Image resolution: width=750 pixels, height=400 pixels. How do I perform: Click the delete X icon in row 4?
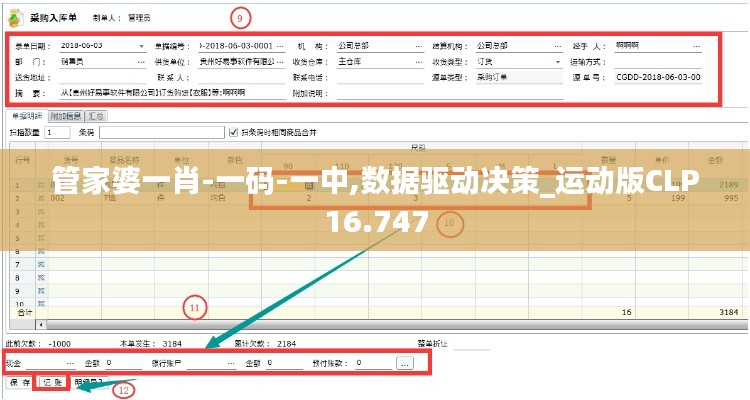[x=41, y=225]
